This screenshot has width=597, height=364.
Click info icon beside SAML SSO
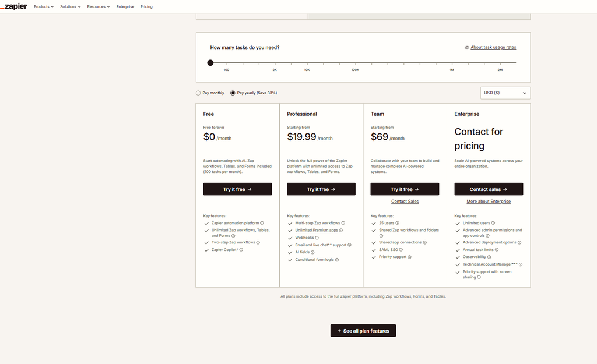click(x=401, y=250)
